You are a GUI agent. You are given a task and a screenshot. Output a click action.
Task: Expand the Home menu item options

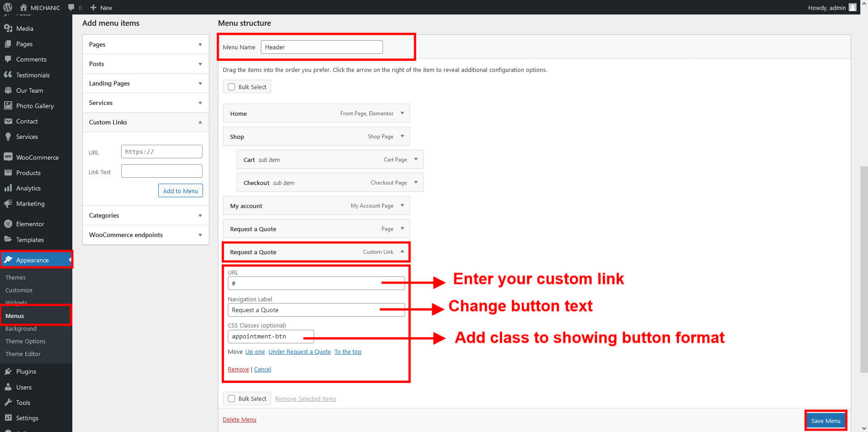click(x=402, y=113)
